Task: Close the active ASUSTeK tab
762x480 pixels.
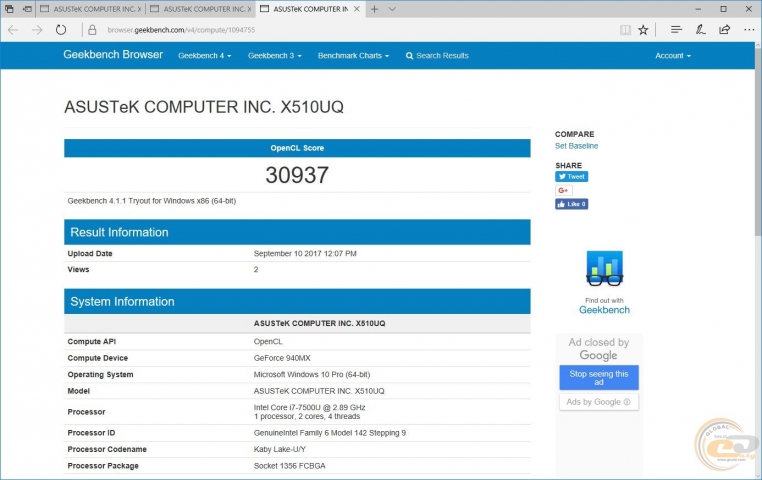Action: tap(357, 9)
